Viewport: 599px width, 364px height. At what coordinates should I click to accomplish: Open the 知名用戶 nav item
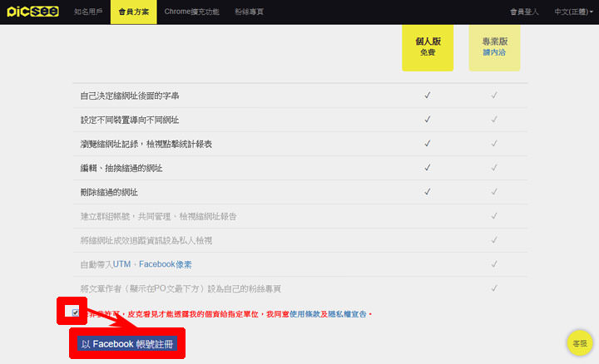point(87,12)
